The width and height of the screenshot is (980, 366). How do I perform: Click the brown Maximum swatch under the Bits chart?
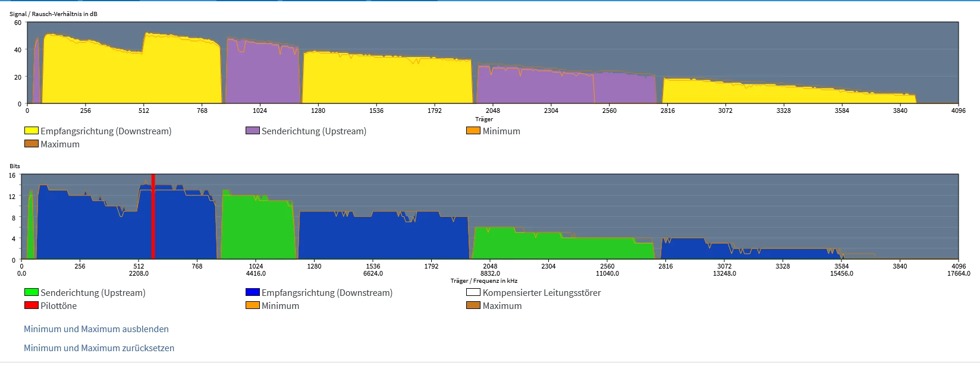(x=473, y=305)
